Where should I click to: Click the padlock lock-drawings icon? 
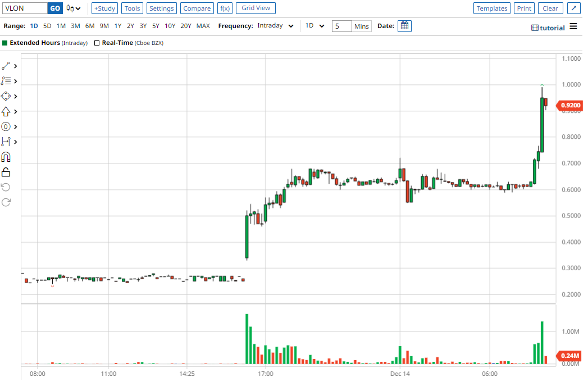click(x=6, y=172)
